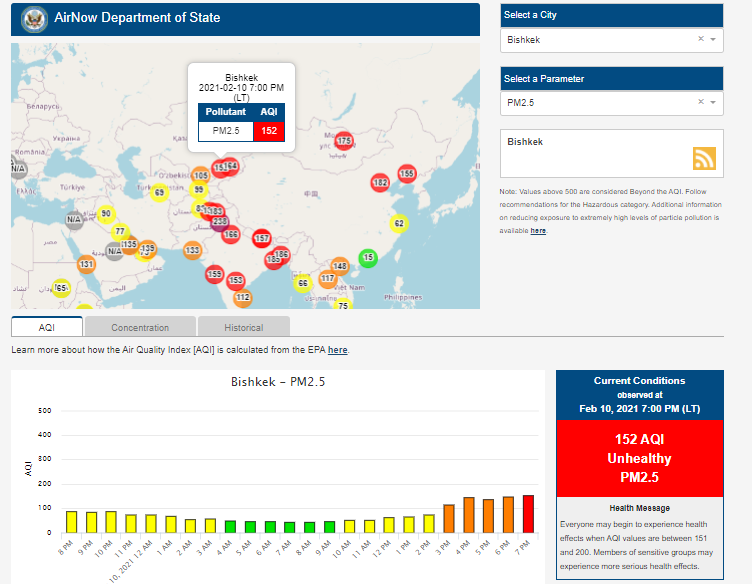This screenshot has width=752, height=584.
Task: Open the EPA AQI calculation 'here' link
Action: [x=338, y=350]
